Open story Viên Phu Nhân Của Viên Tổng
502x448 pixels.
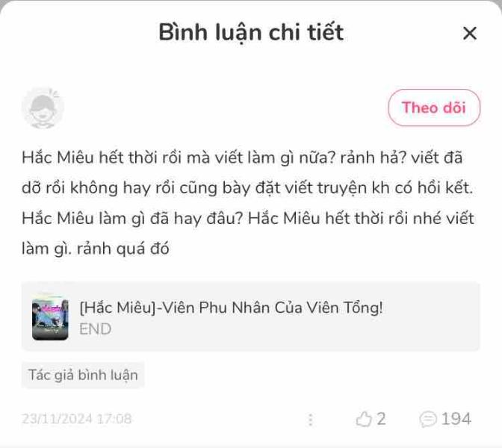(231, 308)
